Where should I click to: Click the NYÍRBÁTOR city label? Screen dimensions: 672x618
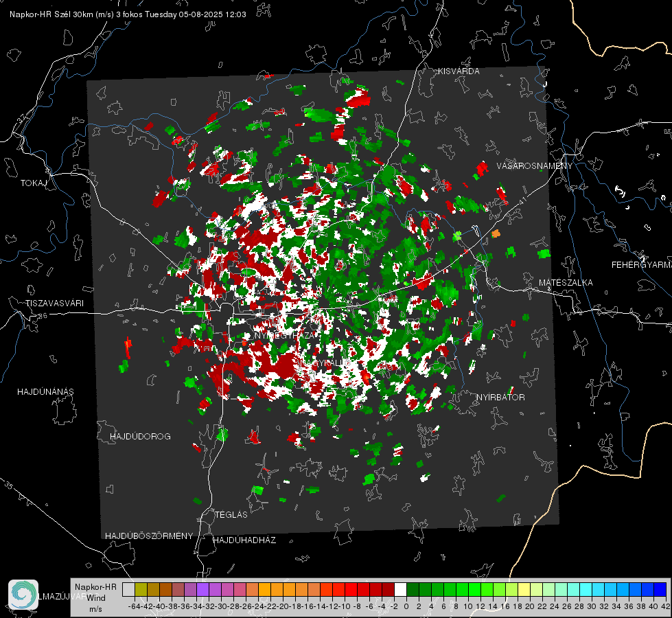click(500, 398)
